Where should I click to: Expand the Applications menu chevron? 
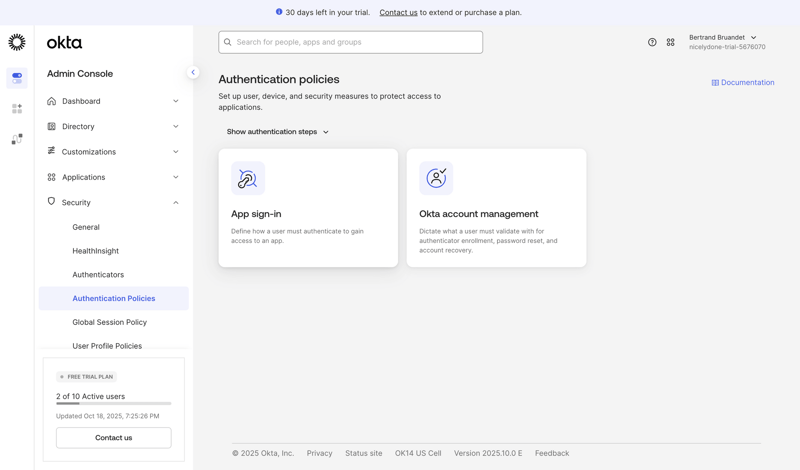pos(176,177)
